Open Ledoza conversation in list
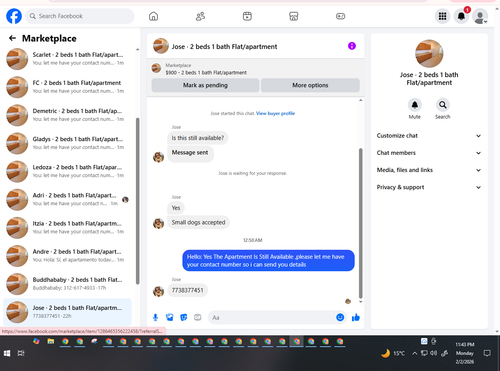This screenshot has height=371, width=500. pyautogui.click(x=67, y=171)
